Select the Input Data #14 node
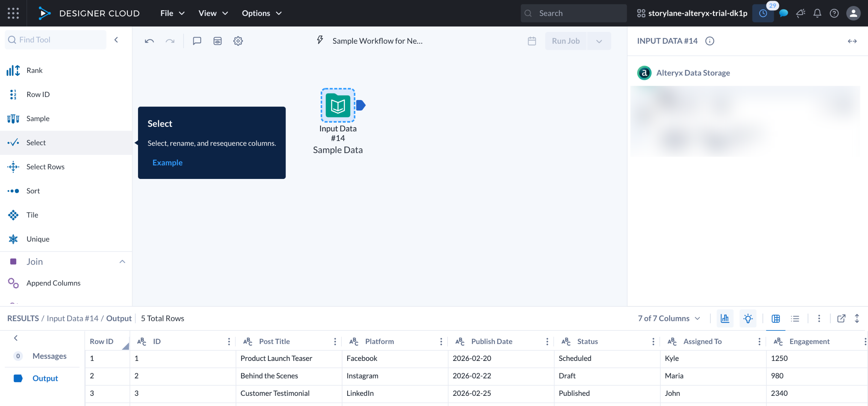The width and height of the screenshot is (868, 406). (x=338, y=105)
